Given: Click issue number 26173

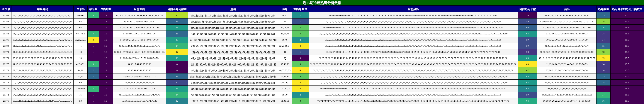Looking at the screenshot, I should pos(6,89).
